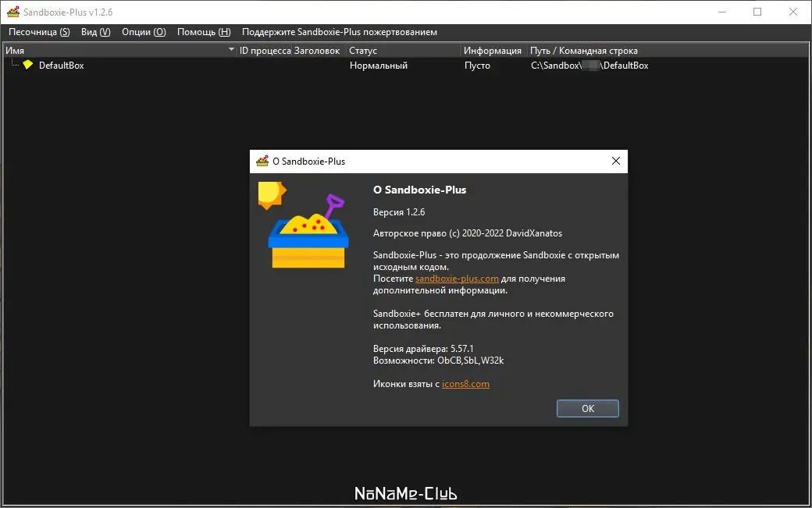Screen dimensions: 812x508
Task: Sort by Статус column header
Action: pos(404,51)
